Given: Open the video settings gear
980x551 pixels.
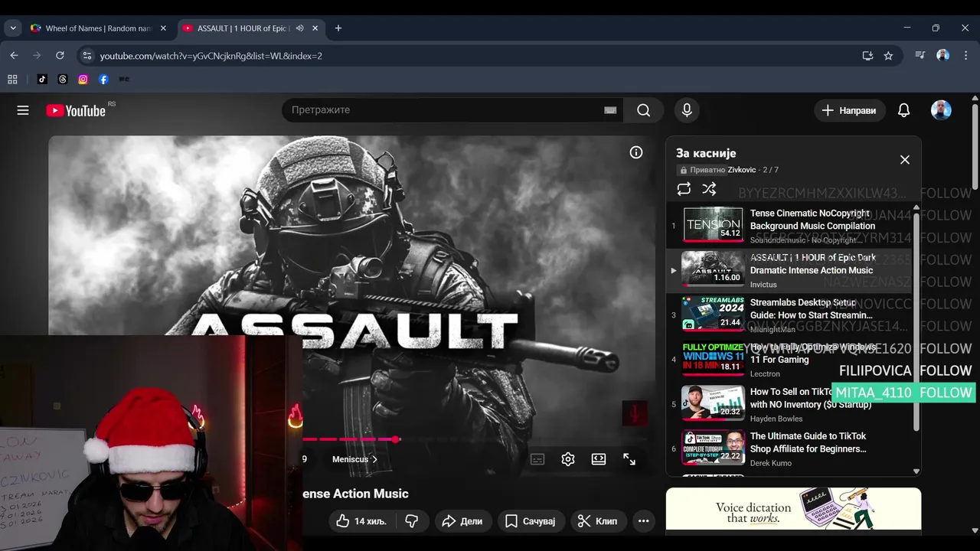Looking at the screenshot, I should pos(568,459).
